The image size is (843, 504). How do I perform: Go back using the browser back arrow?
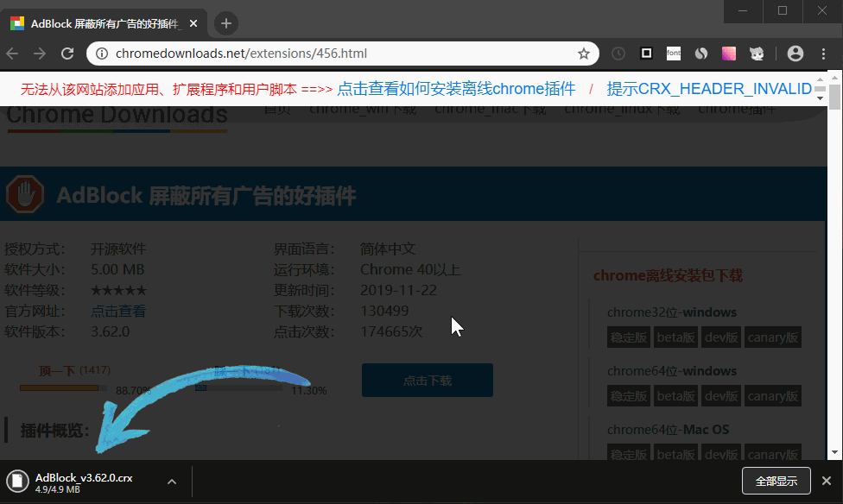(12, 54)
